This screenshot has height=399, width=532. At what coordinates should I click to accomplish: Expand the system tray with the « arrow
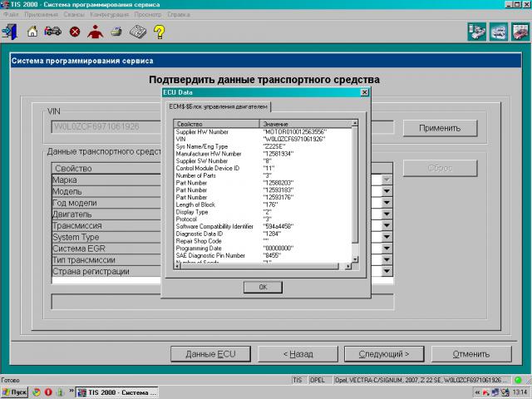point(477,392)
